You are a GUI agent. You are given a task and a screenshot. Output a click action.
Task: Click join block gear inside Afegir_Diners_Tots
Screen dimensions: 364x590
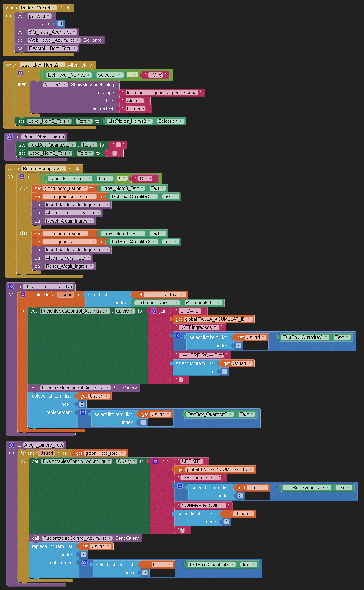[x=155, y=461]
